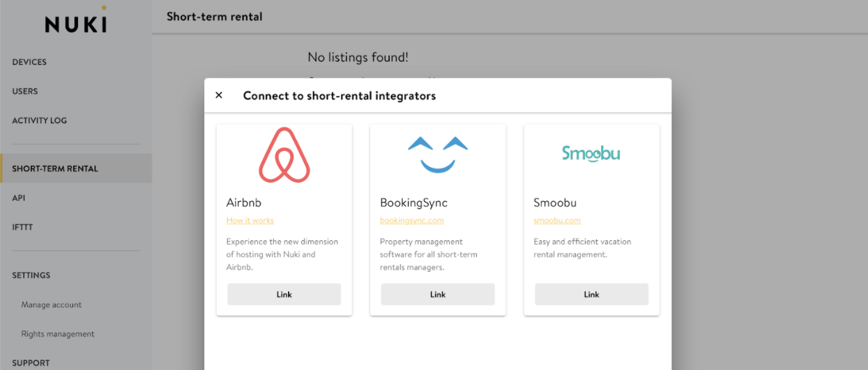
Task: Open Settings in the sidebar
Action: 31,275
